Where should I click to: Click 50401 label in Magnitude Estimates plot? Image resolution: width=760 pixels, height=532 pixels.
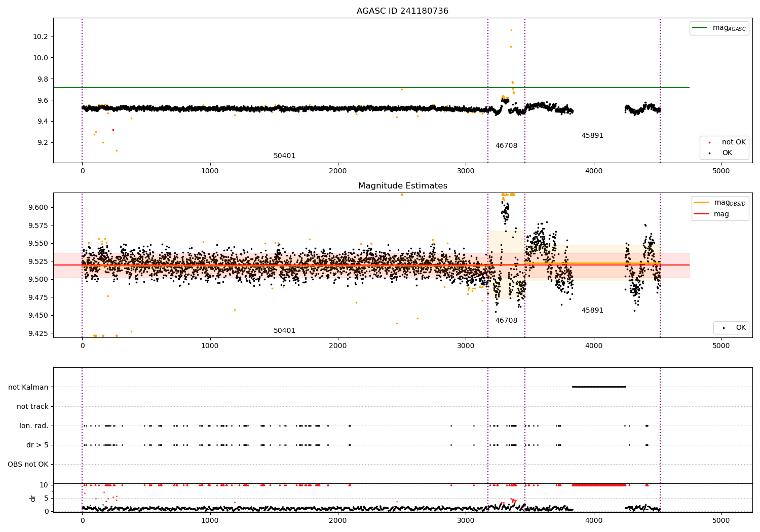(x=284, y=331)
